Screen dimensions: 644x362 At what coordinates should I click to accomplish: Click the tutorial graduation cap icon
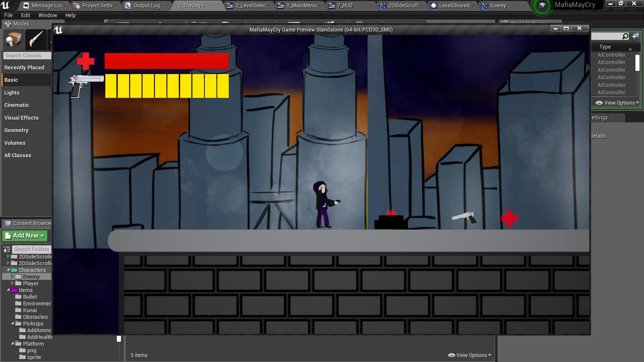click(x=542, y=6)
